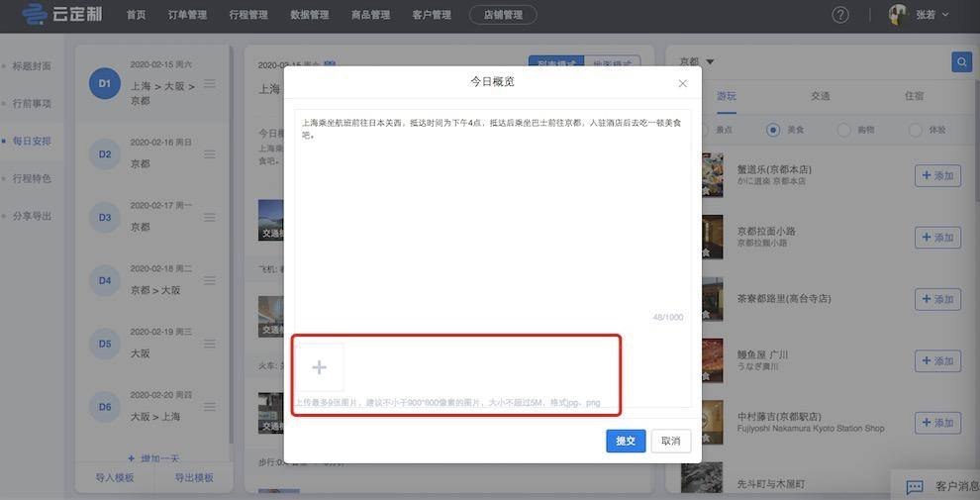Click the D3 row reorder handle icon
This screenshot has width=980, height=500.
coord(210,217)
